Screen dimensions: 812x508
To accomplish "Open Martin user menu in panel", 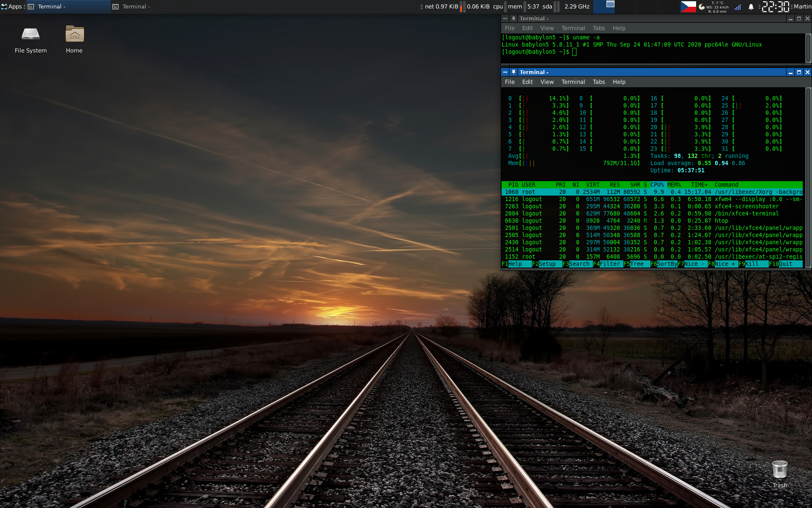I will [802, 6].
